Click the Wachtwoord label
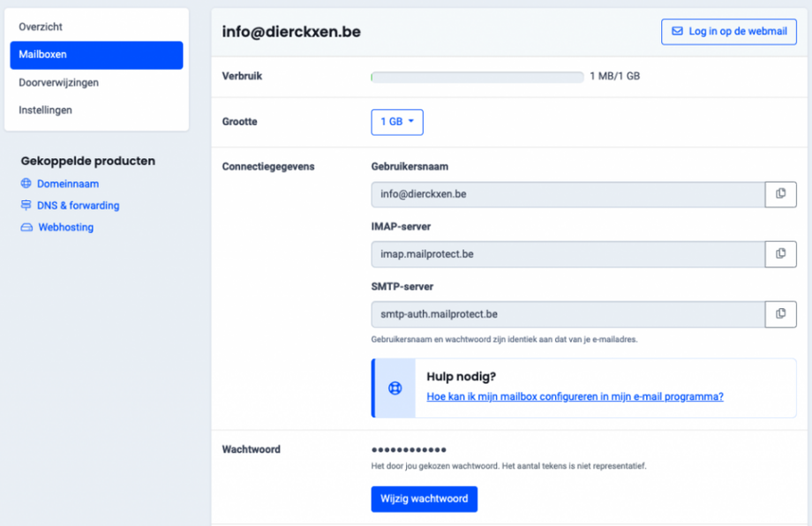Viewport: 812px width, 526px height. pyautogui.click(x=252, y=449)
